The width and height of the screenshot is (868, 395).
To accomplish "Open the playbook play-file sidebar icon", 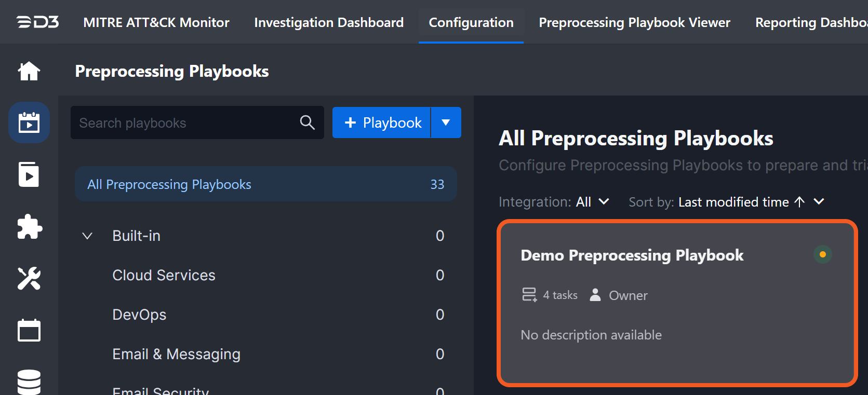I will point(29,174).
